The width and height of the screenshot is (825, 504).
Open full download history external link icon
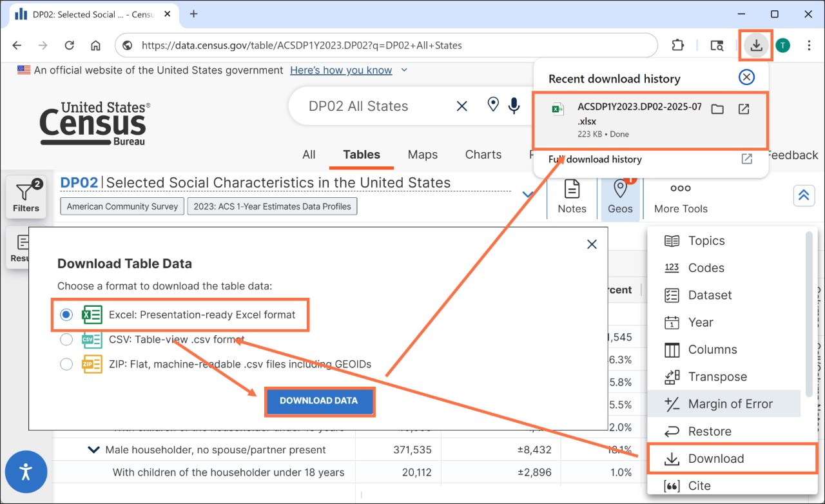point(747,159)
